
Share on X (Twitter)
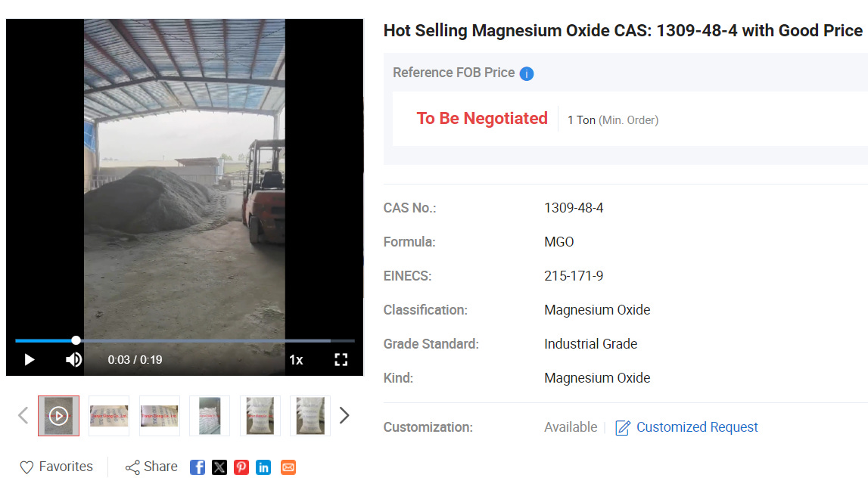point(219,467)
